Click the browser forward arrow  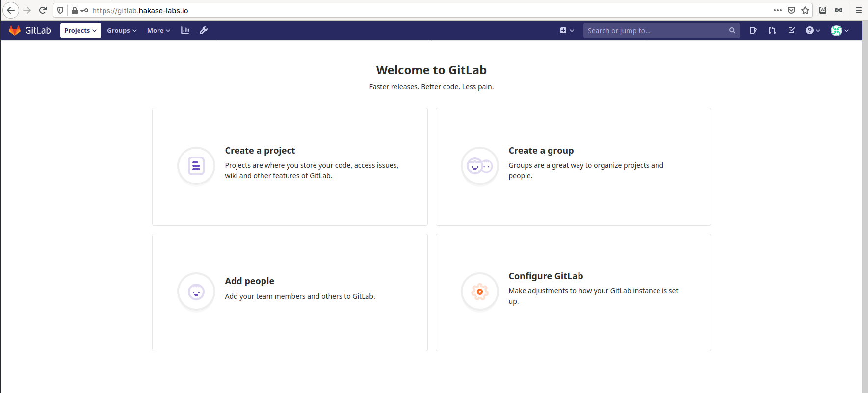[x=27, y=10]
